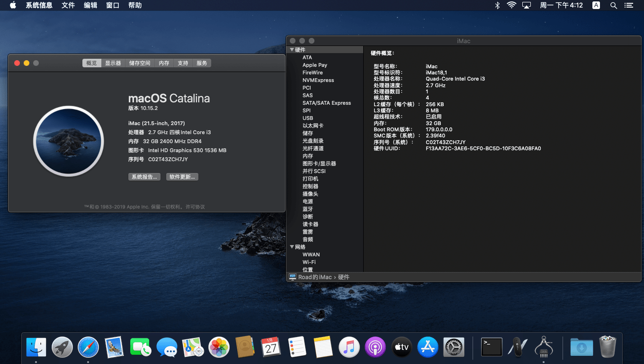Open FaceTime in the Dock
The height and width of the screenshot is (364, 644).
(140, 347)
